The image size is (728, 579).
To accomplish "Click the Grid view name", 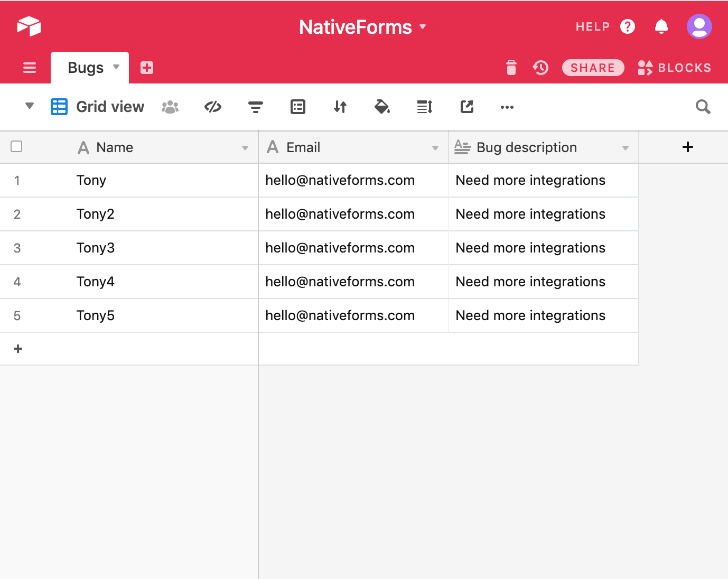I will pyautogui.click(x=110, y=107).
